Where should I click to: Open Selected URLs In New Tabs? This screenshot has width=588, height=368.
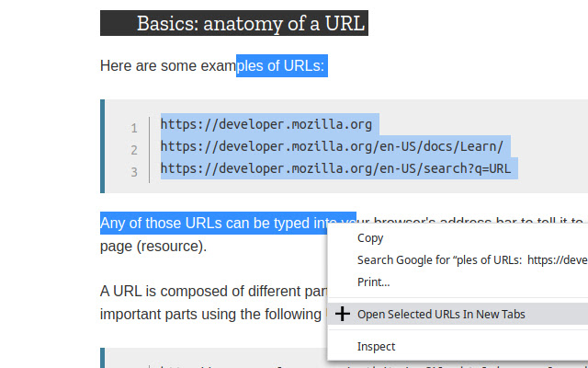point(441,314)
